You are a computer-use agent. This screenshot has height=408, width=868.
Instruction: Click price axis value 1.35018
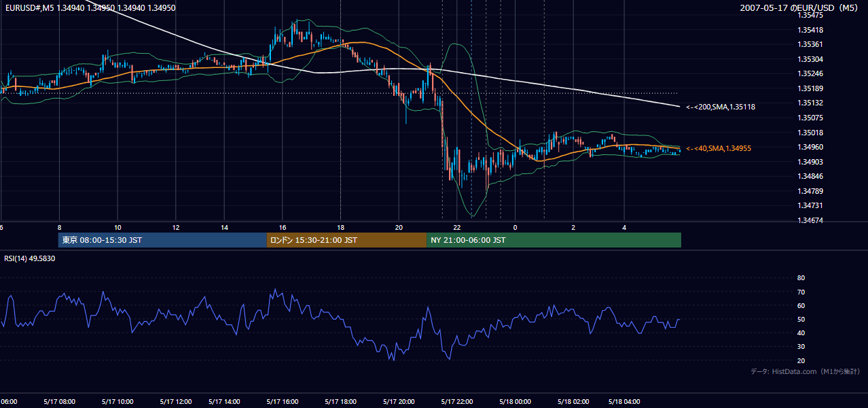[x=810, y=133]
